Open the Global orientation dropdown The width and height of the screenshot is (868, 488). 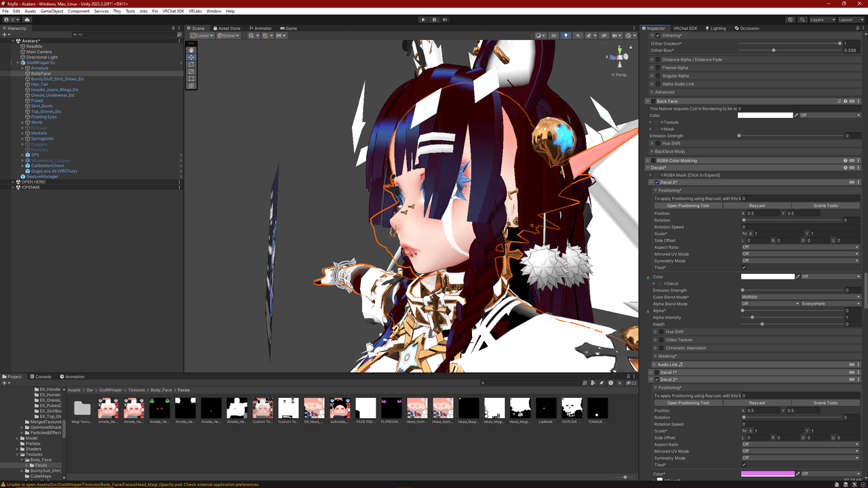pos(229,35)
